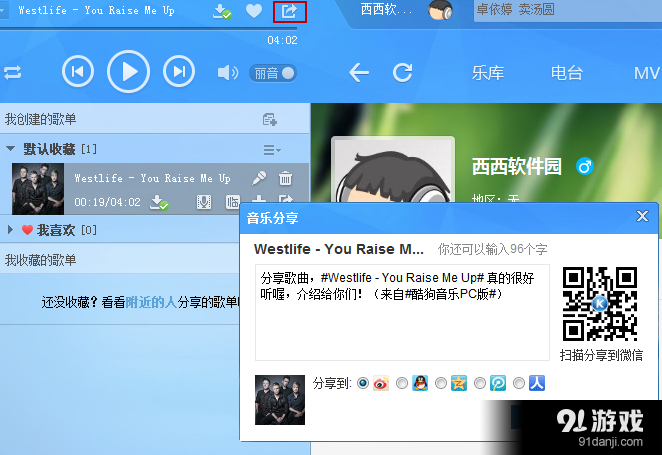Click the album art in share dialog

(280, 400)
